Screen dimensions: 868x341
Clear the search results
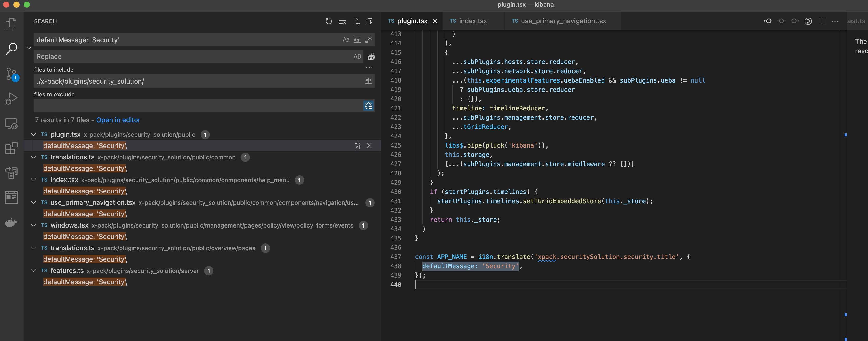pyautogui.click(x=342, y=21)
